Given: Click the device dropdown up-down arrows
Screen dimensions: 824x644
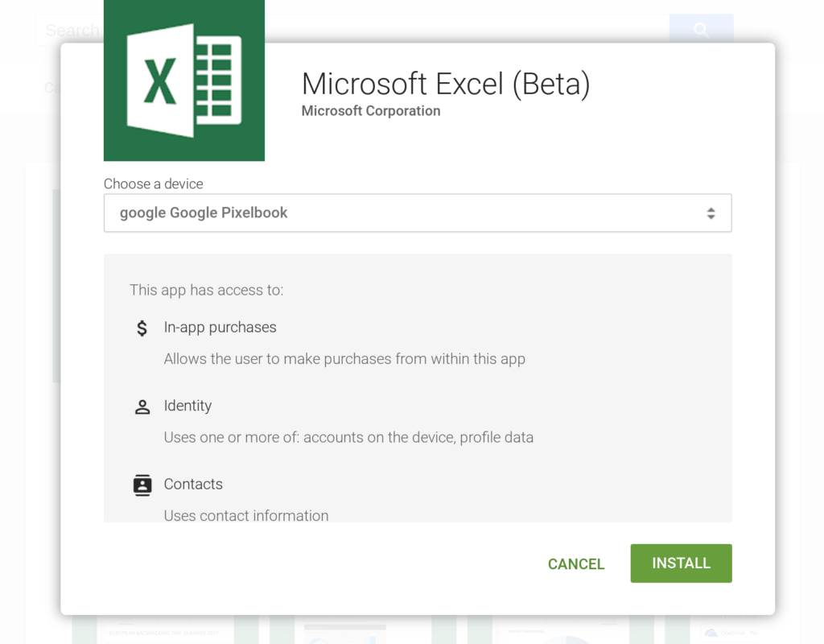Looking at the screenshot, I should pos(711,213).
